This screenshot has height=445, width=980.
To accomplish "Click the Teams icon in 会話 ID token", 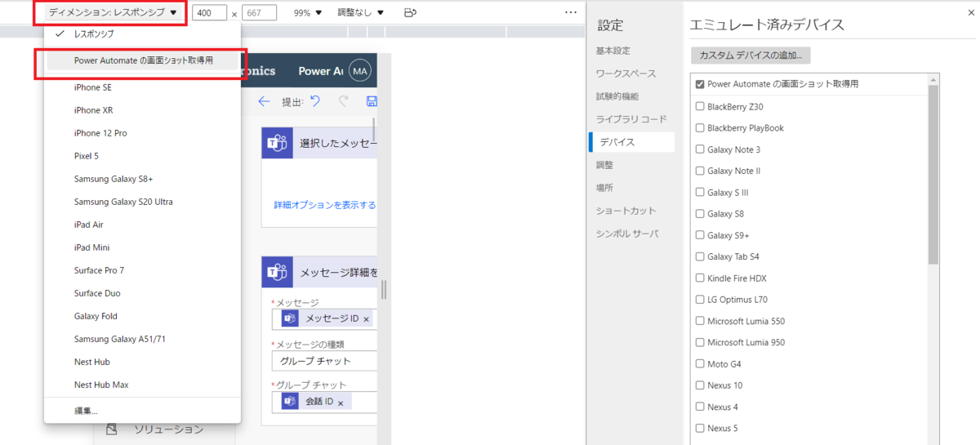I will (290, 401).
